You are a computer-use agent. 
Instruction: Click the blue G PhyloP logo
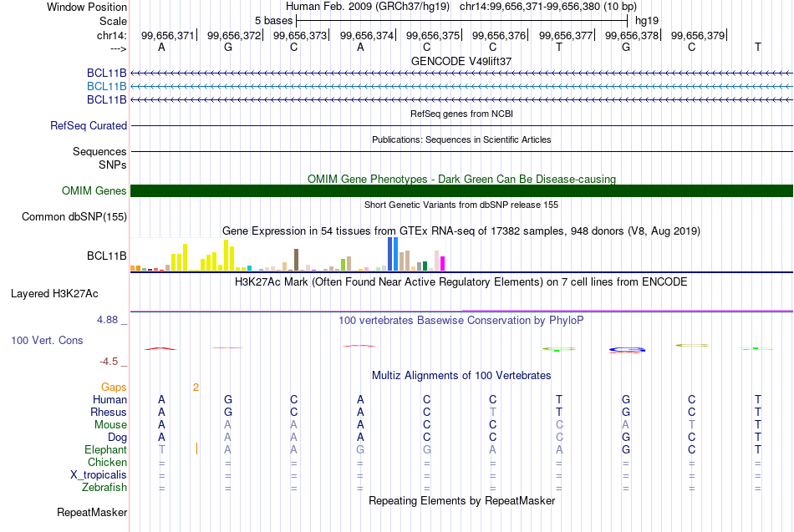pos(627,350)
